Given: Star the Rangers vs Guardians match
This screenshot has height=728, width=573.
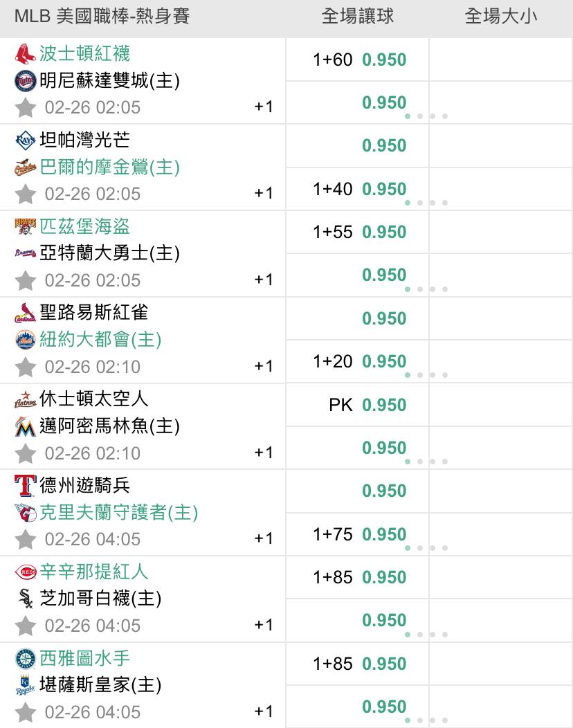Looking at the screenshot, I should (26, 539).
